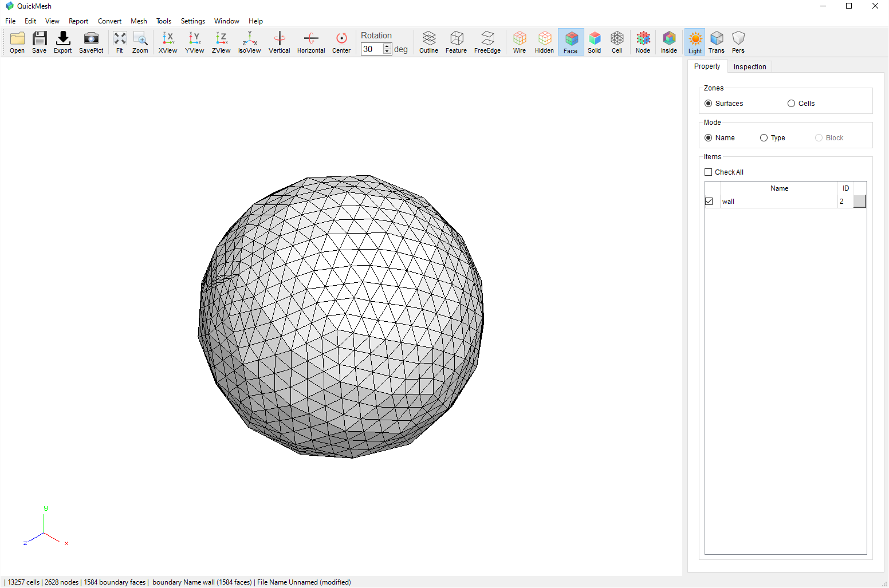Viewport: 889px width, 588px height.
Task: Click the wall color swatch
Action: coord(860,202)
